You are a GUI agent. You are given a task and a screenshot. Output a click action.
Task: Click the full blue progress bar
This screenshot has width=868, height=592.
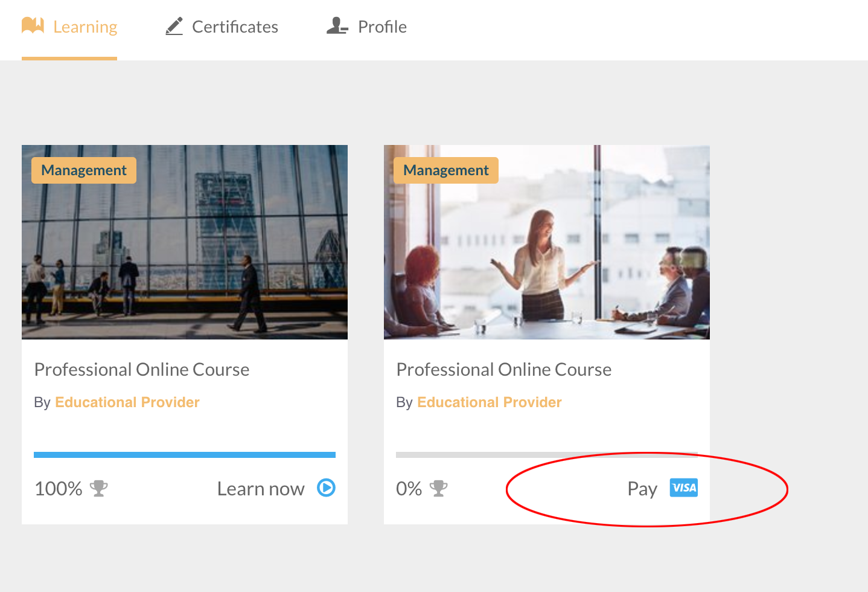pyautogui.click(x=185, y=455)
